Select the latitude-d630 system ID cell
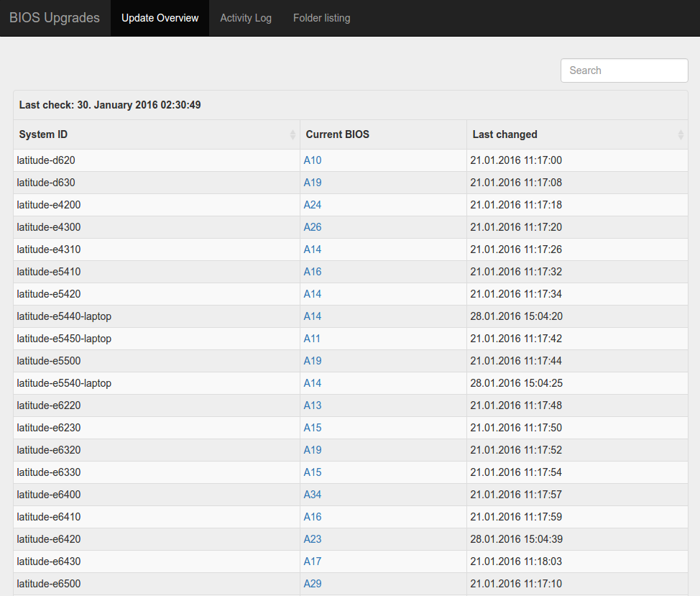The image size is (700, 596). 157,183
